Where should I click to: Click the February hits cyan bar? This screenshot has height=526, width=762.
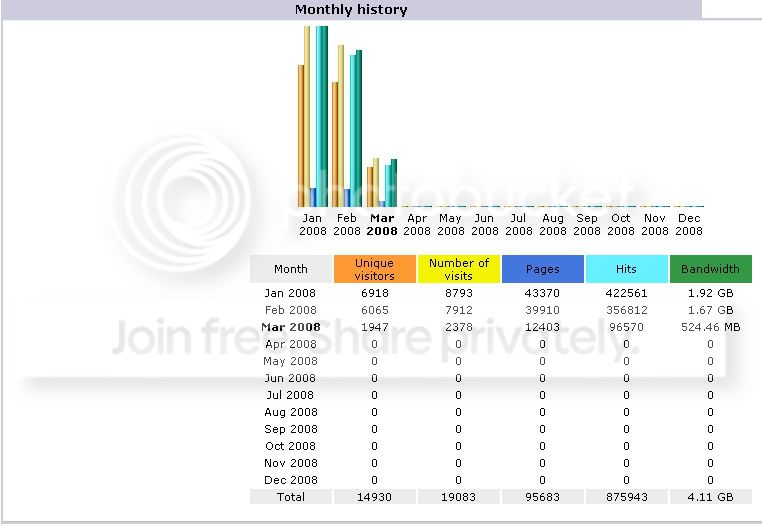click(x=353, y=131)
